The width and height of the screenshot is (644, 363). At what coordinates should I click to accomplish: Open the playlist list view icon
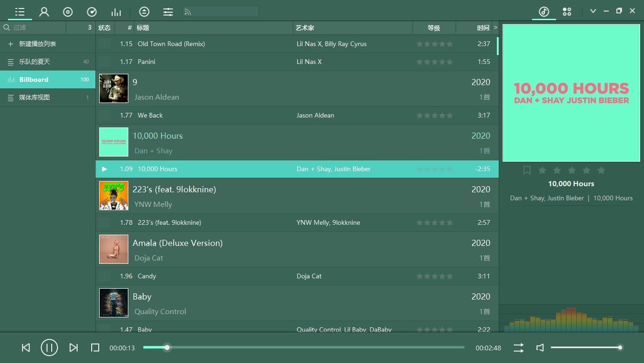(x=19, y=11)
